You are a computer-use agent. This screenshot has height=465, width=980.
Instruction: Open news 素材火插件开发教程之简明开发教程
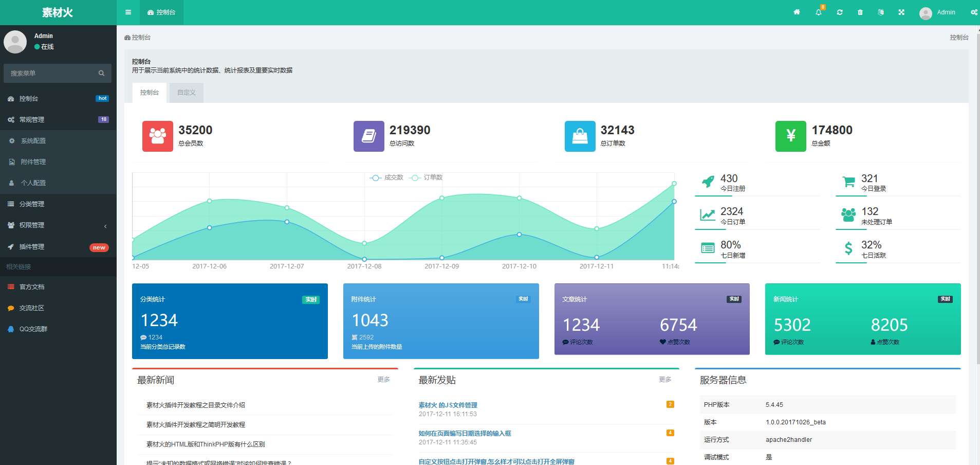click(x=196, y=425)
